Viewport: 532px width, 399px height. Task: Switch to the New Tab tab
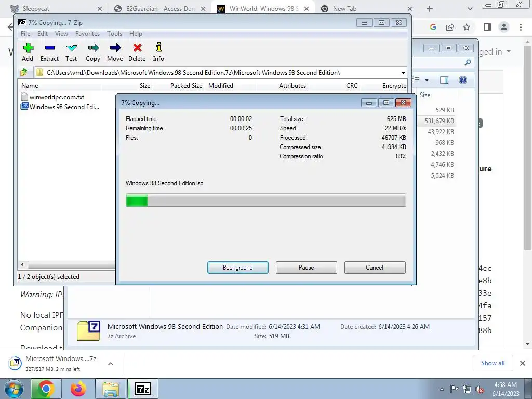click(365, 9)
